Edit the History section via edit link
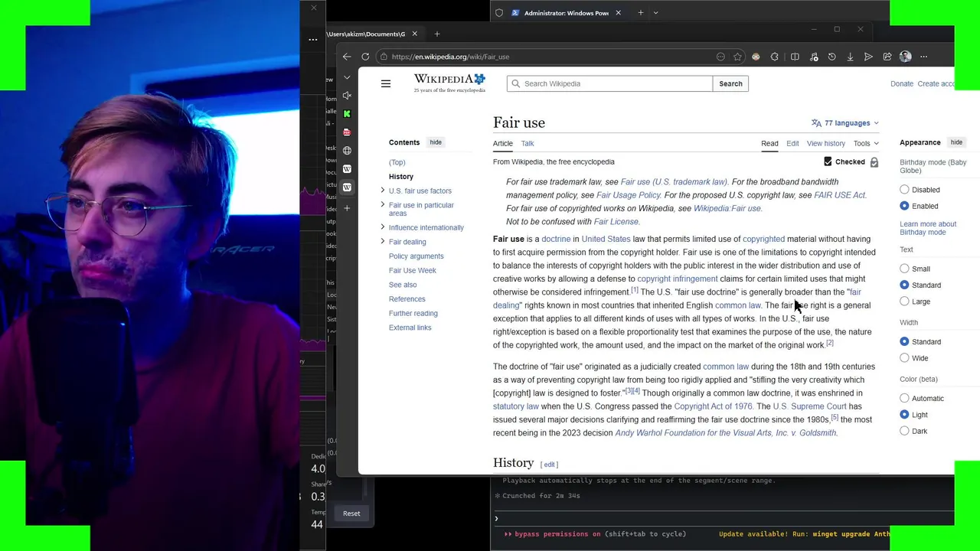Screen dimensions: 980x551 (550, 465)
